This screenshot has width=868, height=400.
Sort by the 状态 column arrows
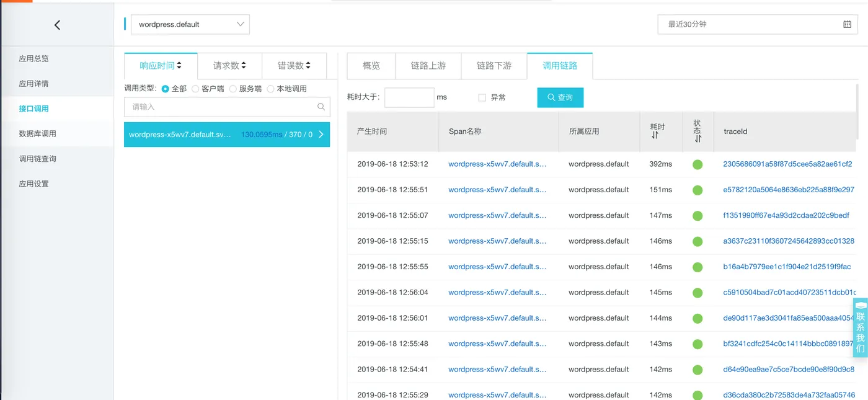(697, 139)
